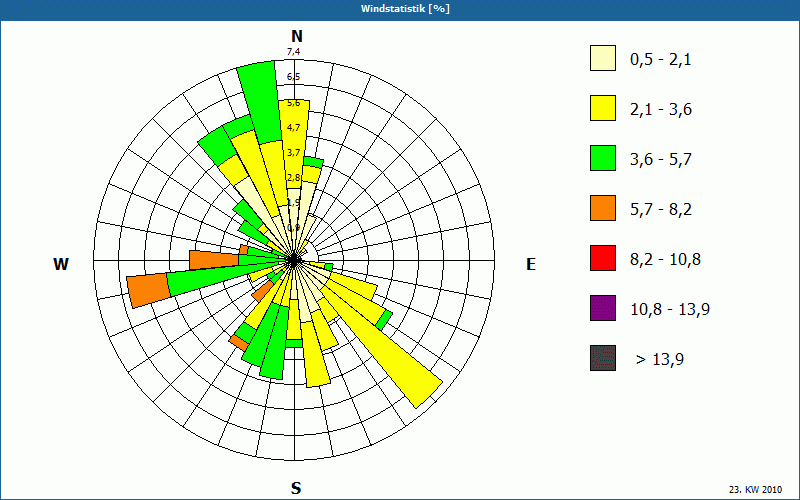Image resolution: width=800 pixels, height=500 pixels.
Task: Click the dark gray > 13,9 legend swatch
Action: pos(603,358)
